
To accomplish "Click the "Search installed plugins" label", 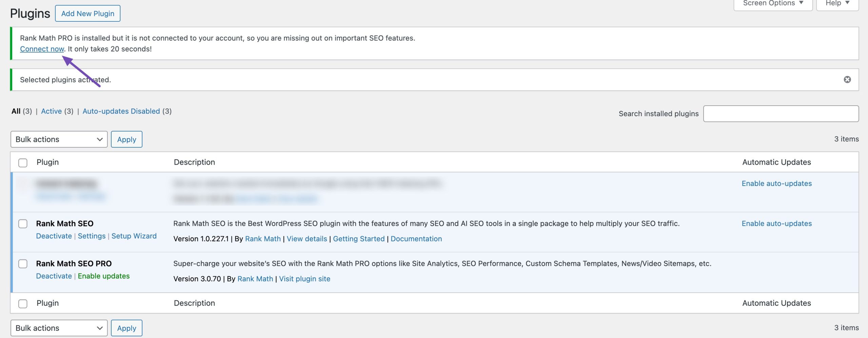I will 658,114.
